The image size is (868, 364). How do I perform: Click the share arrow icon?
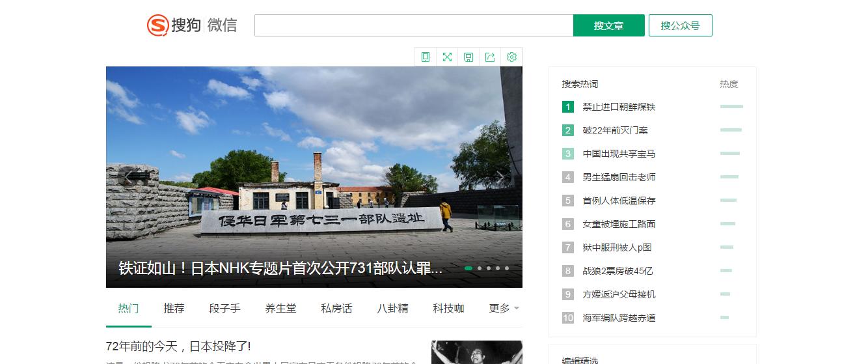pos(490,57)
